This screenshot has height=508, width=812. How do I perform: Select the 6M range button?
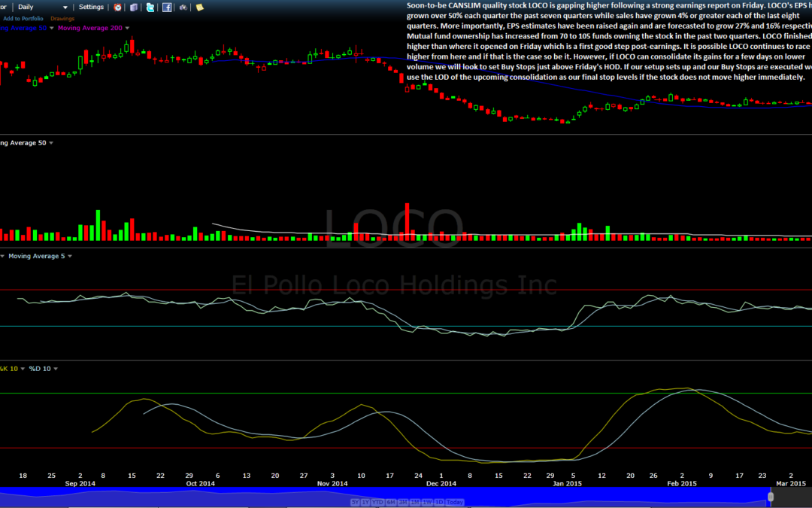(391, 502)
